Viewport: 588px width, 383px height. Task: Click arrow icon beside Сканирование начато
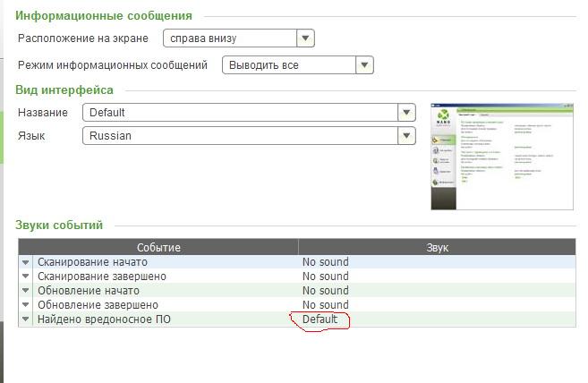pyautogui.click(x=26, y=262)
